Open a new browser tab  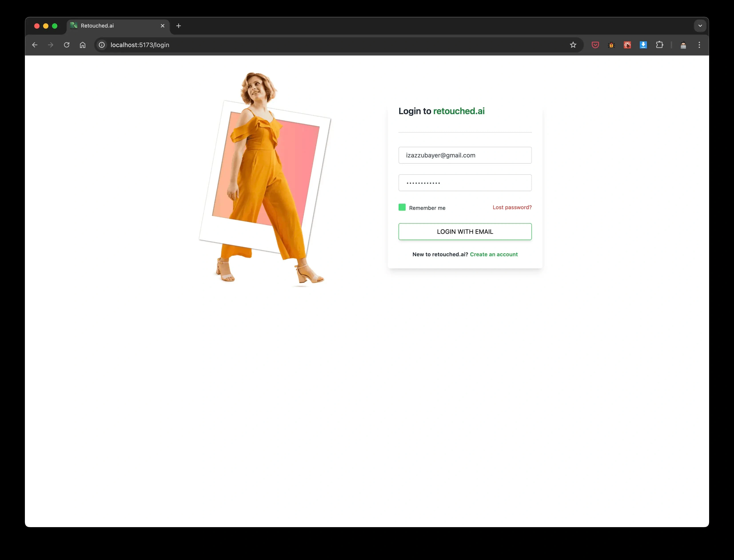tap(178, 26)
